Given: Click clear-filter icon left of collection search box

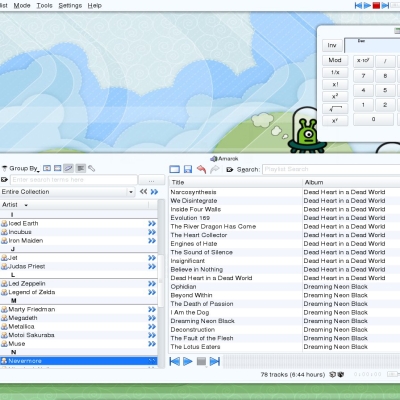Looking at the screenshot, I should tap(4, 180).
